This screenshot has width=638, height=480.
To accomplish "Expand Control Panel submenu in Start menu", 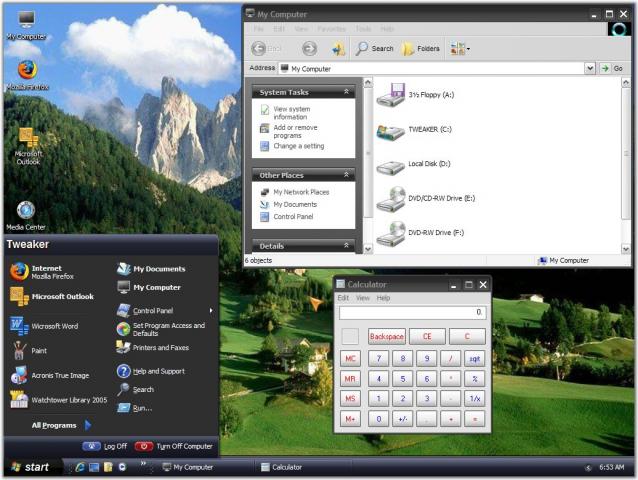I will (165, 310).
